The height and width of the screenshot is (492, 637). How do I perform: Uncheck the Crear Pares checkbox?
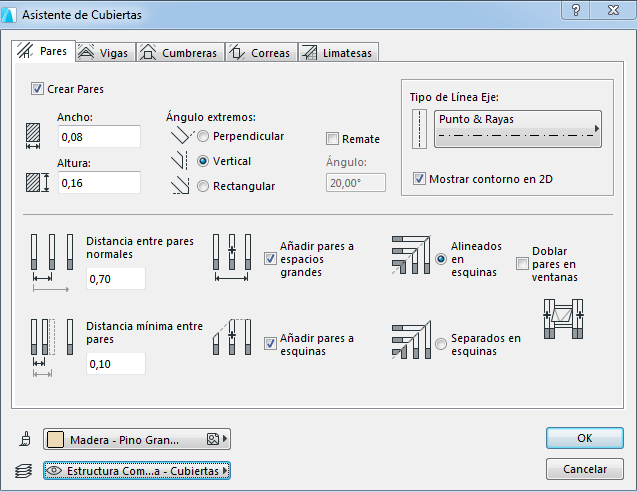click(x=38, y=89)
